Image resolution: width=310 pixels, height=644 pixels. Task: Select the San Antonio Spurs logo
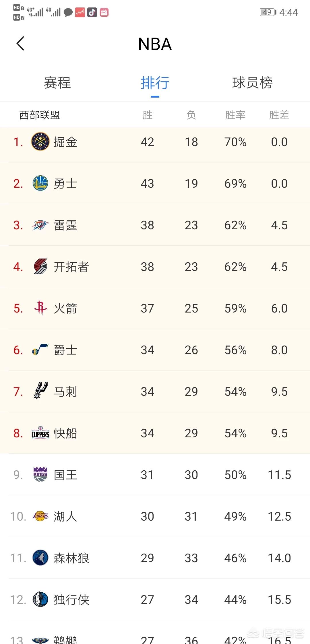pos(40,391)
